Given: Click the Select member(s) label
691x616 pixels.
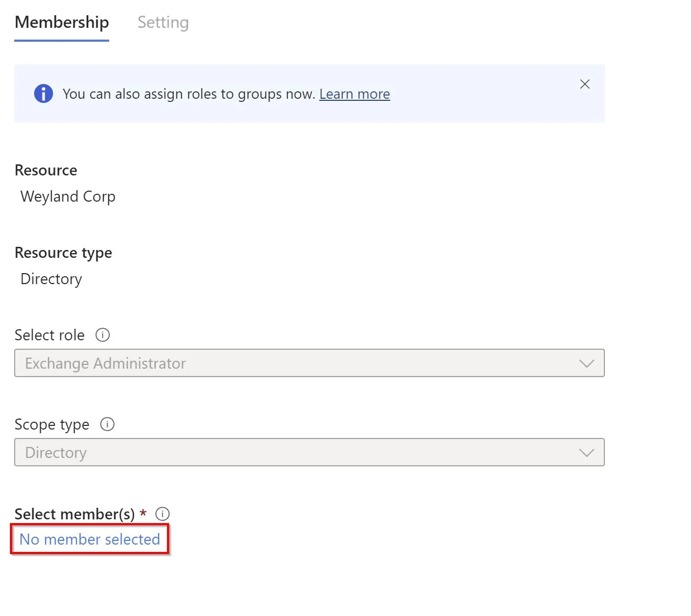Looking at the screenshot, I should click(x=75, y=514).
